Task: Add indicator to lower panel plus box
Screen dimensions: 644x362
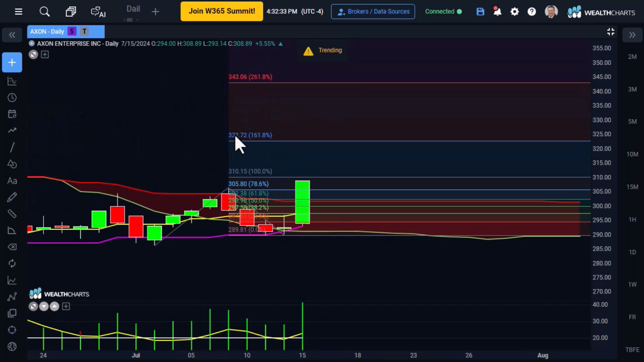Action: [x=66, y=306]
